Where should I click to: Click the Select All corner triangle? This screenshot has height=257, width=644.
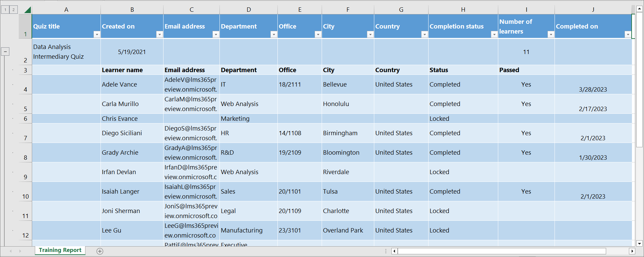point(27,10)
